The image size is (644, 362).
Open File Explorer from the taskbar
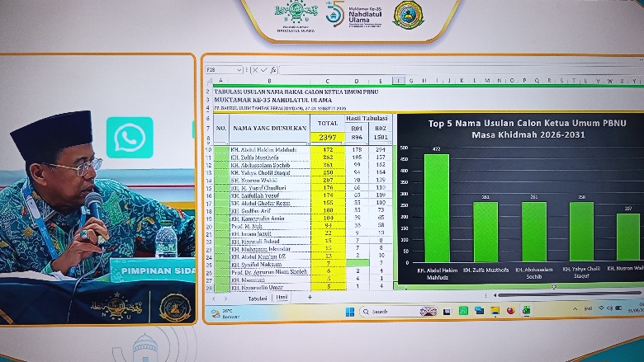pyautogui.click(x=495, y=311)
